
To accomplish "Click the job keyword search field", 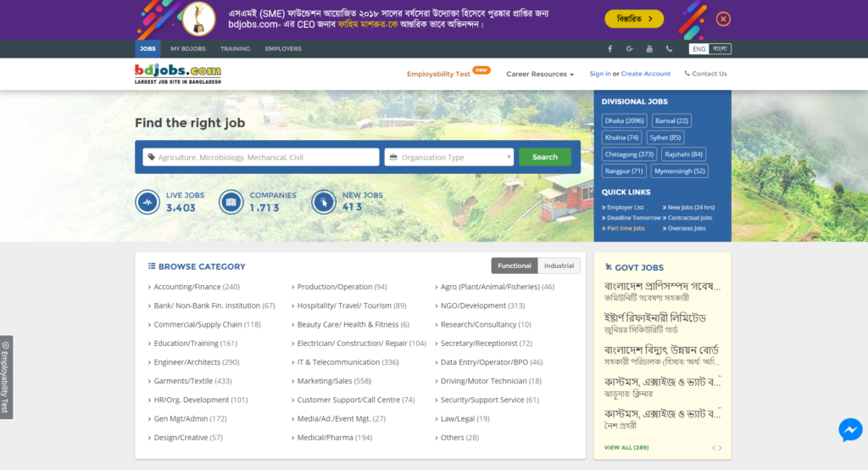I will [261, 157].
